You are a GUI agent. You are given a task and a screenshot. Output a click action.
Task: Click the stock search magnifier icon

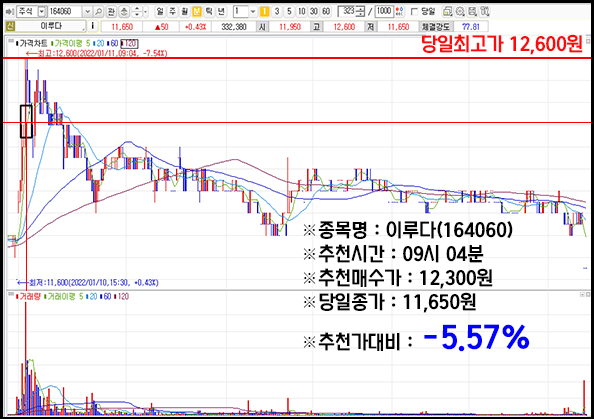click(x=98, y=11)
